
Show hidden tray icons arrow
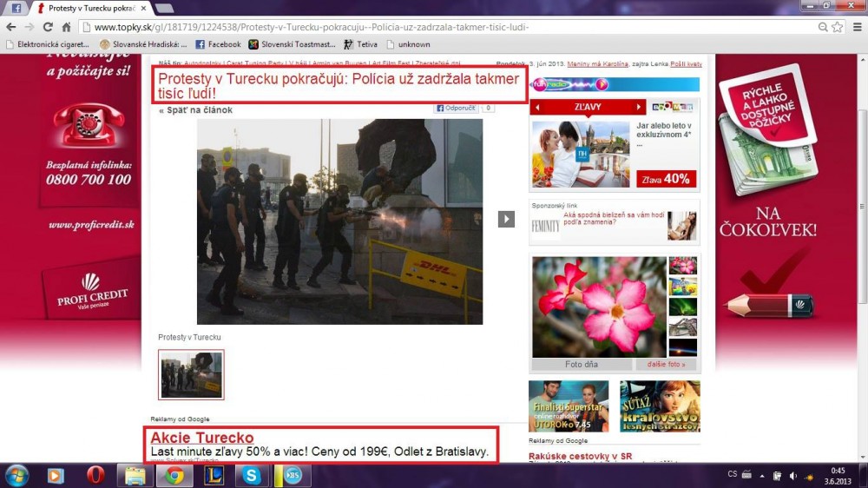pyautogui.click(x=762, y=475)
